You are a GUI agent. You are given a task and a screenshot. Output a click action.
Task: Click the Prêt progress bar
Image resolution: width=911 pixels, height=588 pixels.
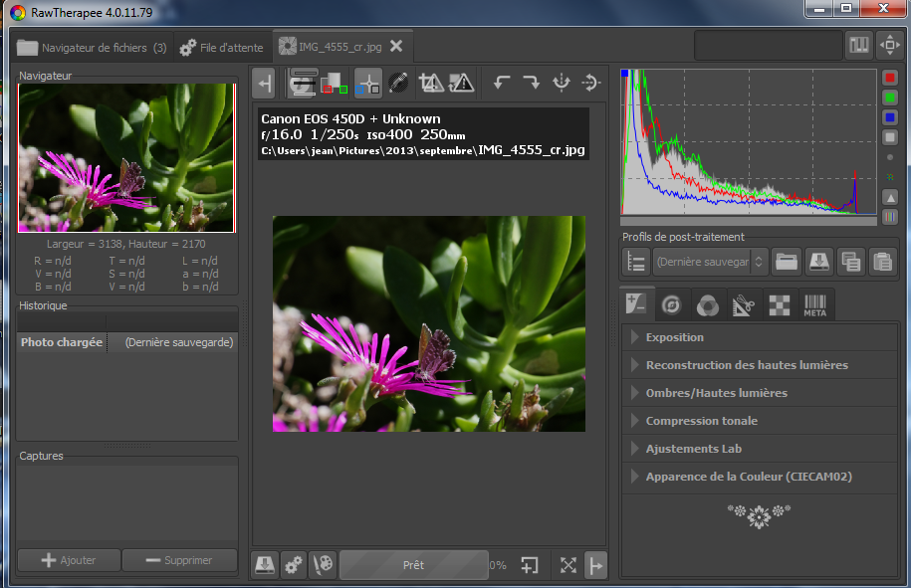(413, 565)
